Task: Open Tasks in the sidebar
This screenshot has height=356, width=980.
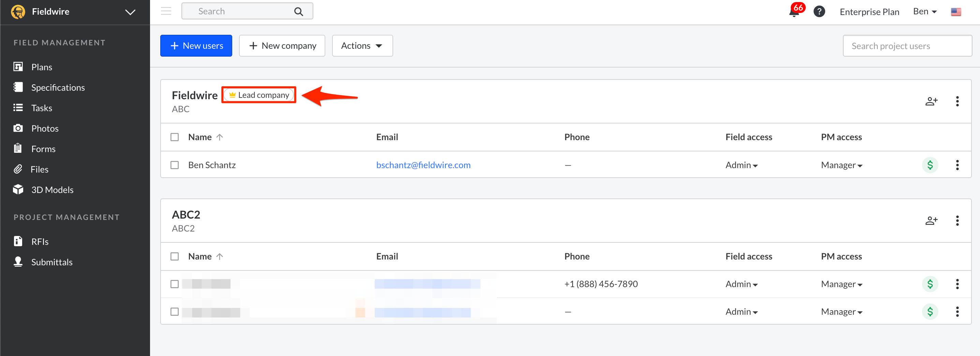Action: [42, 108]
